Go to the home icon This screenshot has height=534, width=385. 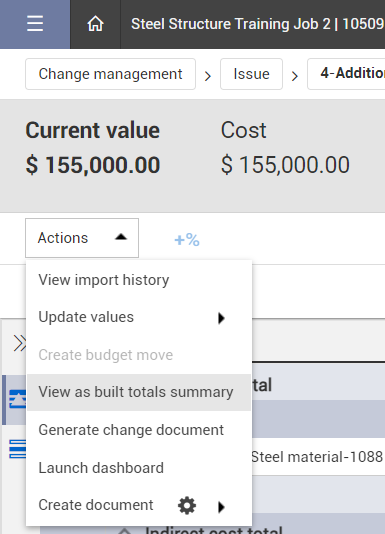pyautogui.click(x=95, y=24)
